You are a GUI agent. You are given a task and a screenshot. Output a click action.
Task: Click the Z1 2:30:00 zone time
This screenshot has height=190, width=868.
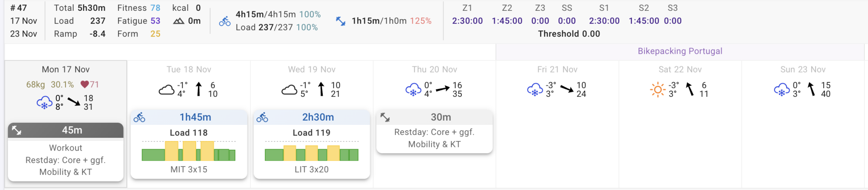467,21
